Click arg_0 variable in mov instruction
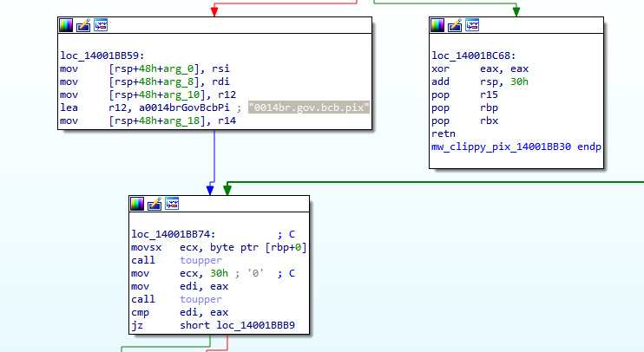 tap(176, 68)
